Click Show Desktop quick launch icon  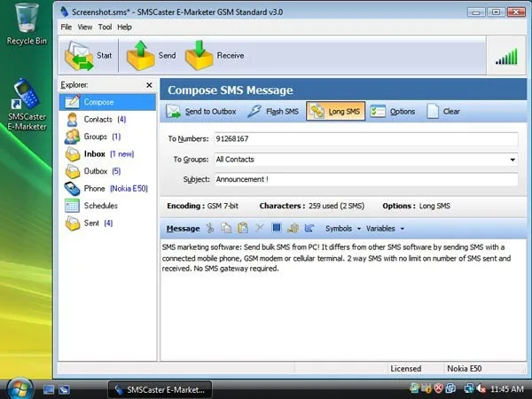tap(49, 389)
